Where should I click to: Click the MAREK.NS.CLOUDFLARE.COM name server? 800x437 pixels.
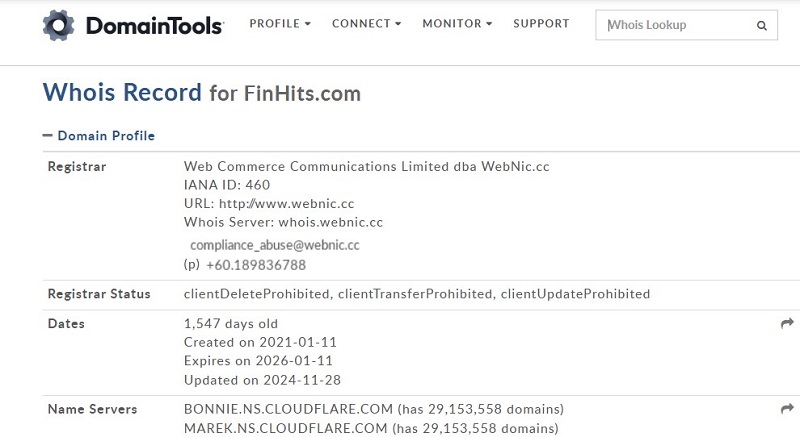pyautogui.click(x=285, y=428)
